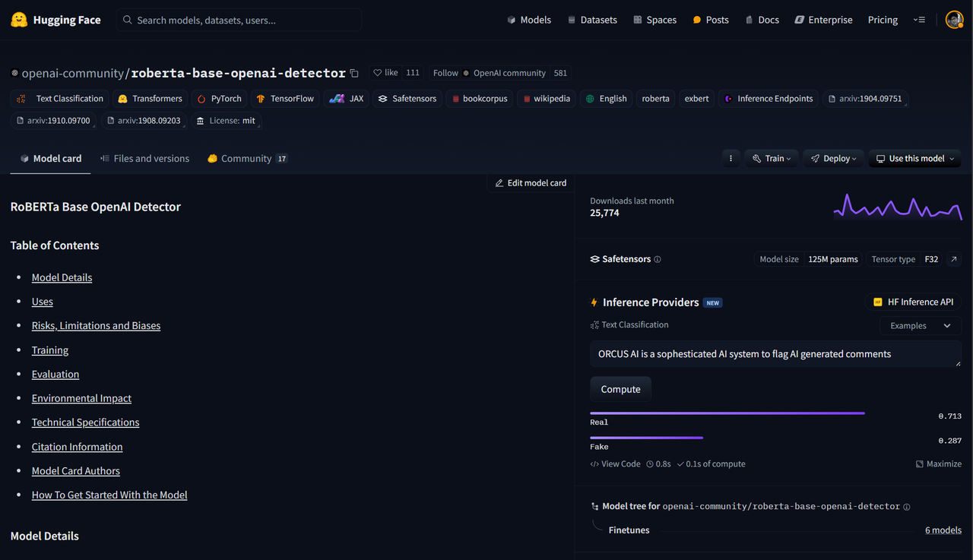973x560 pixels.
Task: Click the Technical Specifications link
Action: 85,422
